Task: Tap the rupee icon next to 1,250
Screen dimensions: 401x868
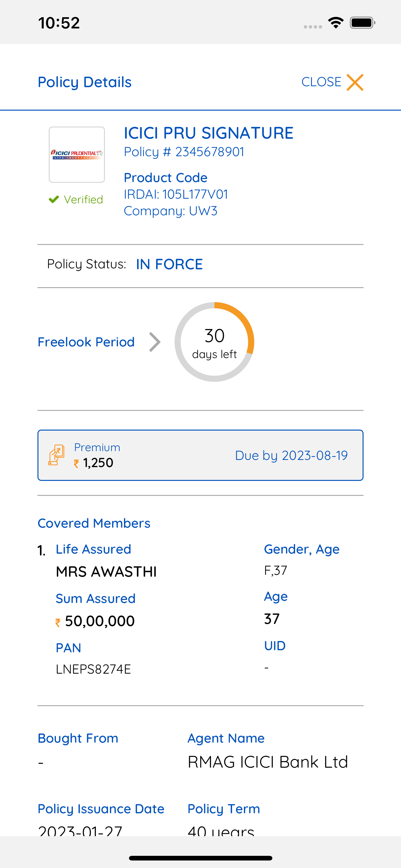Action: click(77, 464)
